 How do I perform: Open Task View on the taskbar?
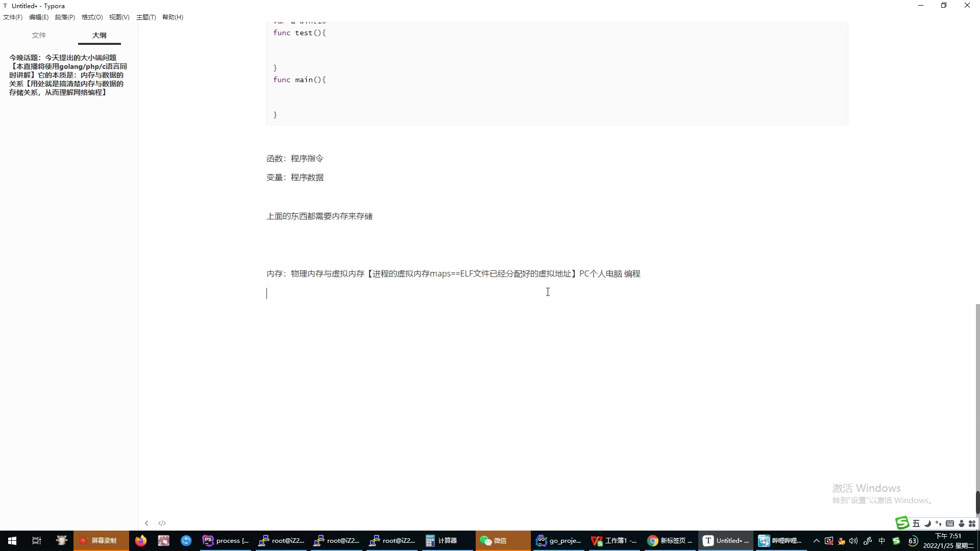coord(37,541)
